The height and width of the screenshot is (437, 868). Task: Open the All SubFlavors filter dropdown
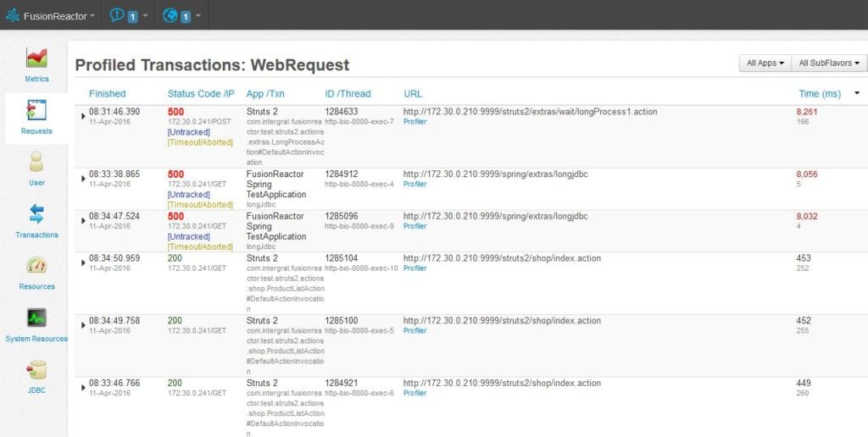pyautogui.click(x=829, y=63)
